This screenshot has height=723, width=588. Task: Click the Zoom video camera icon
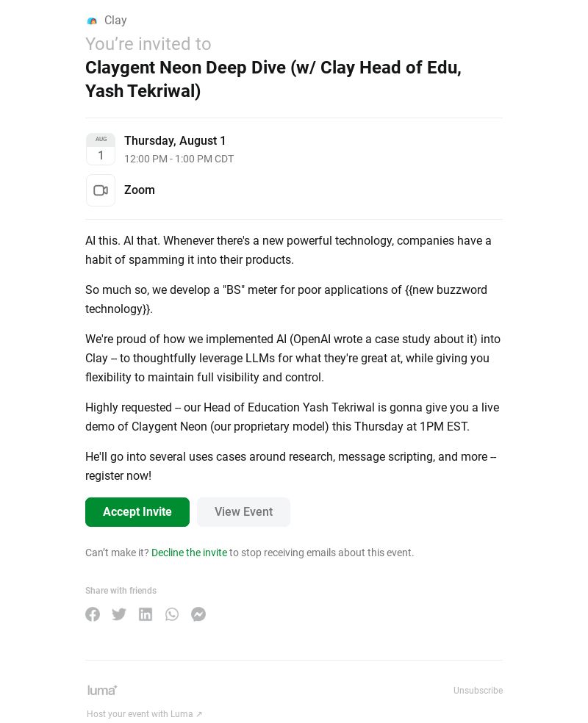click(101, 190)
